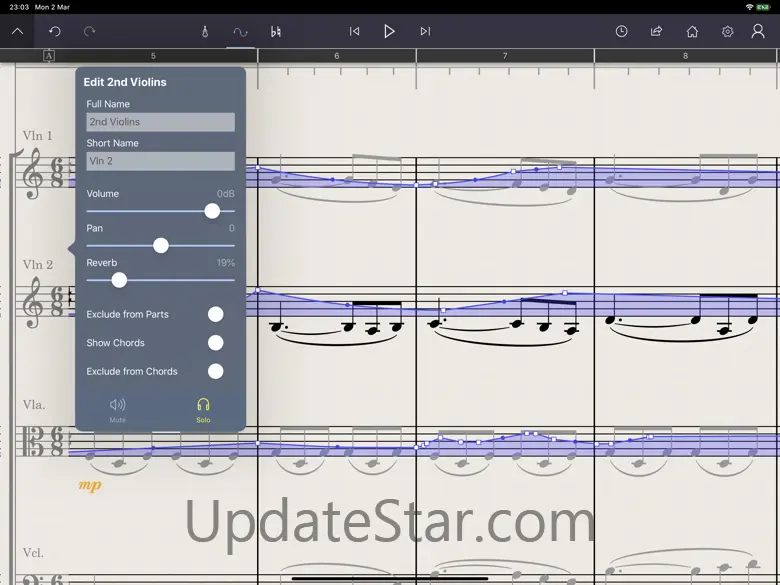This screenshot has height=585, width=780.
Task: Undo the last edit
Action: [55, 31]
